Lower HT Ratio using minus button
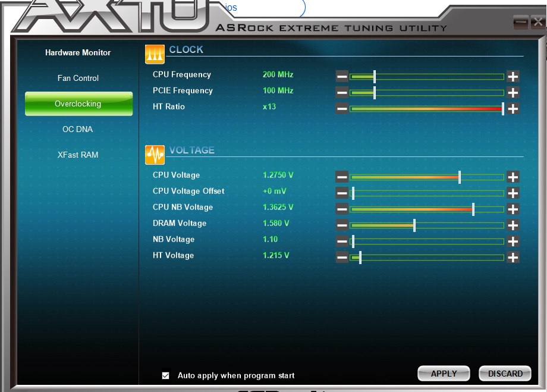The width and height of the screenshot is (547, 392). coord(342,109)
